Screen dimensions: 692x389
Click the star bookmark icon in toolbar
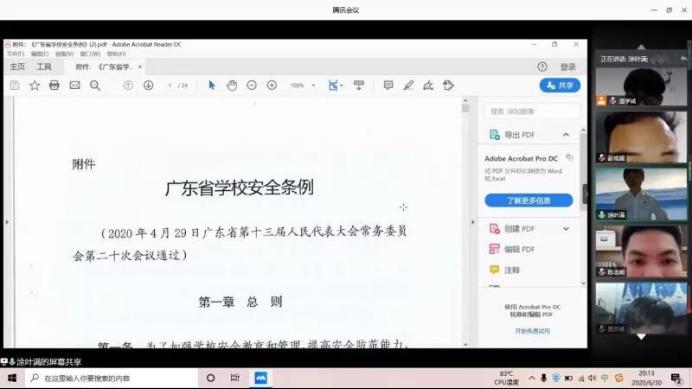click(x=34, y=85)
